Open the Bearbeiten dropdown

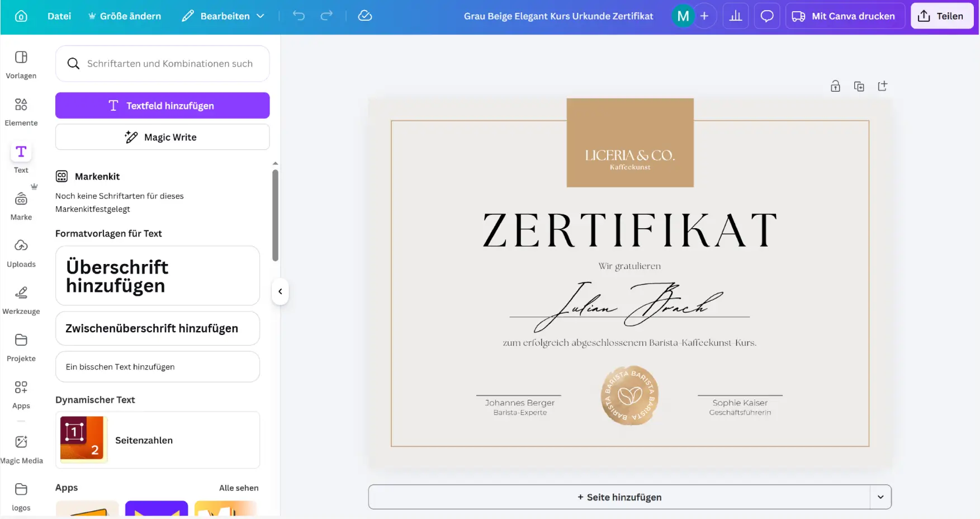click(x=223, y=16)
